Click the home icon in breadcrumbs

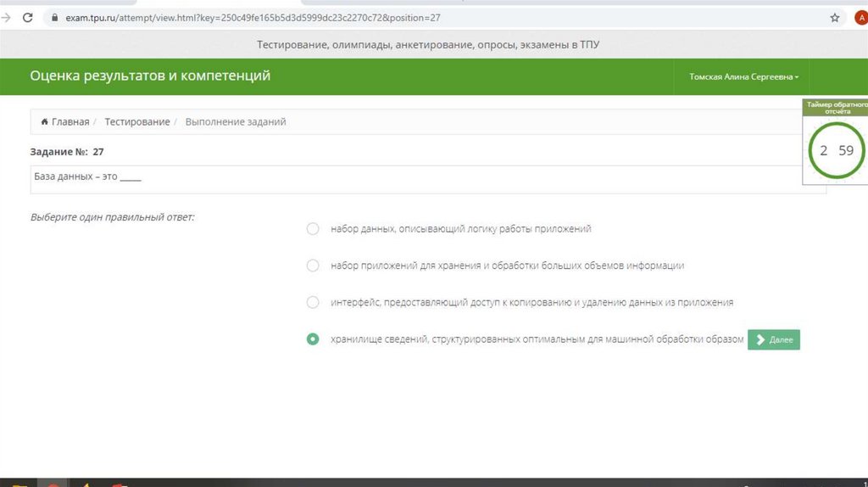click(44, 121)
